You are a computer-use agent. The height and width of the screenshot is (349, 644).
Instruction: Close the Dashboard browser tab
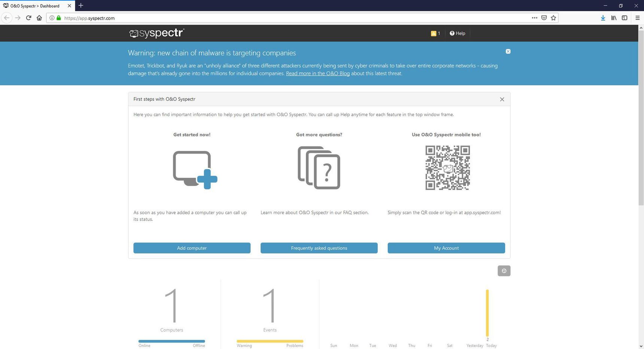tap(69, 6)
